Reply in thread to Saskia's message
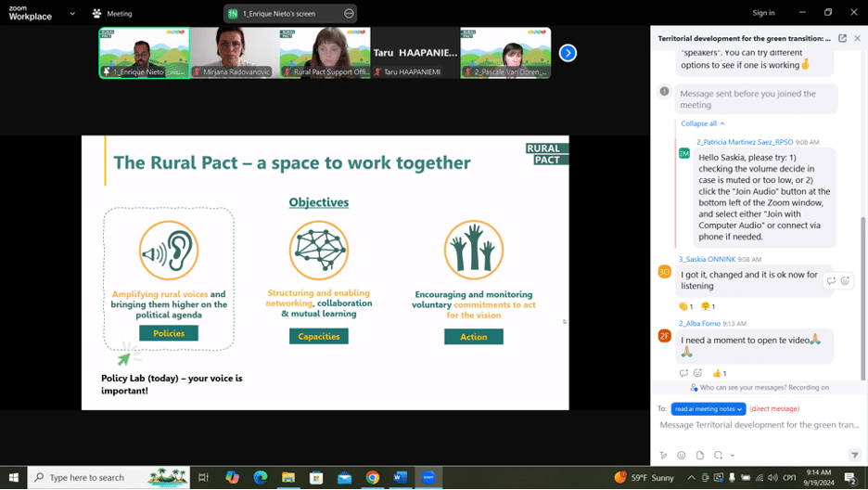 click(831, 281)
